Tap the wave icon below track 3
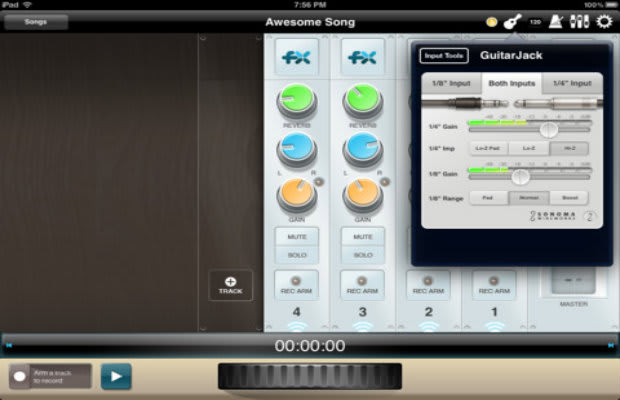620x400 pixels. coord(363,326)
